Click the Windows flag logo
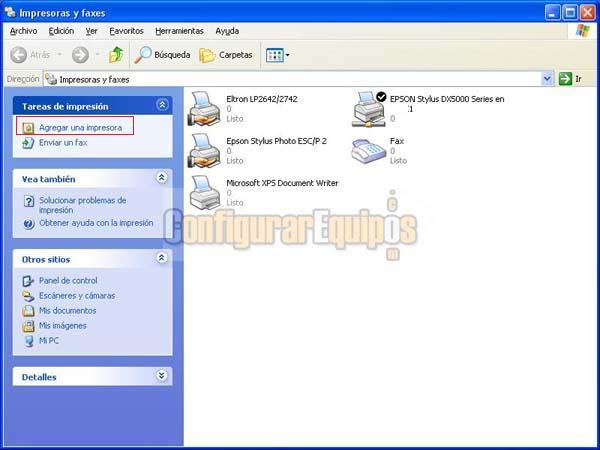 pyautogui.click(x=582, y=31)
